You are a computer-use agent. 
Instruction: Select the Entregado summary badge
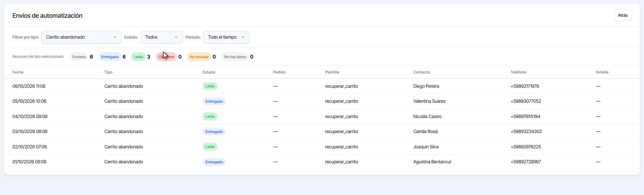[x=110, y=57]
